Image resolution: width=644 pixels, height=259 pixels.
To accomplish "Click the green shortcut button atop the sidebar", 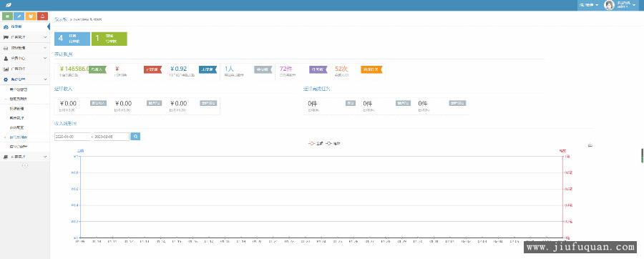I will [7, 16].
